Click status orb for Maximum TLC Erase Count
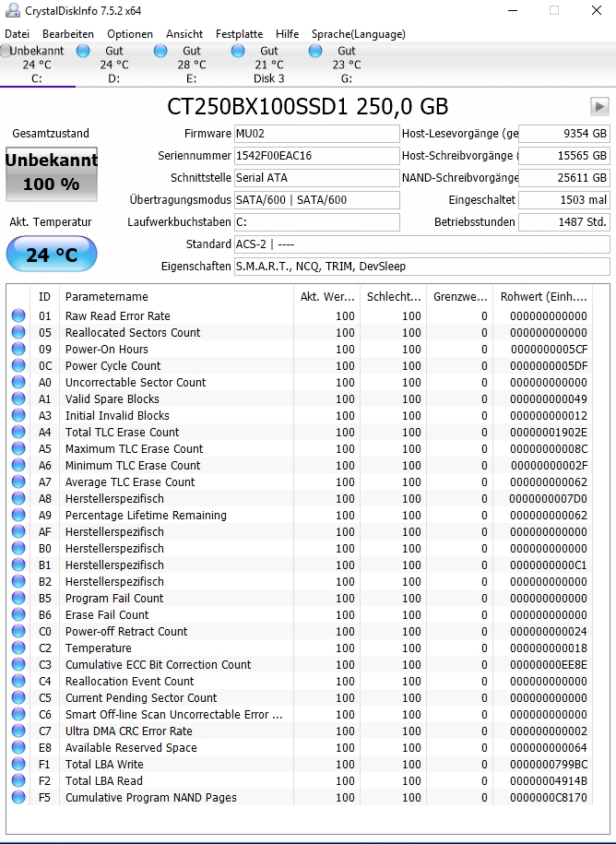616x844 pixels. (x=18, y=448)
